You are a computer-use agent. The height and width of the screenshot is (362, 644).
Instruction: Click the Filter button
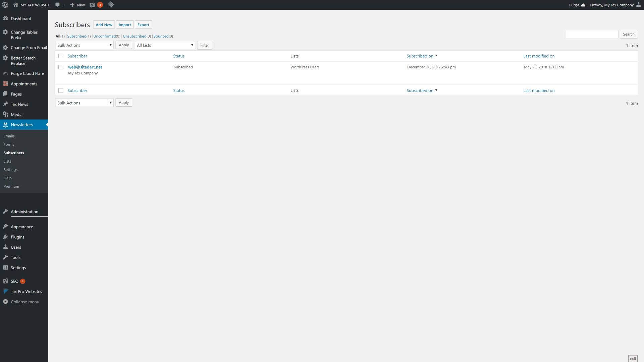(x=205, y=45)
